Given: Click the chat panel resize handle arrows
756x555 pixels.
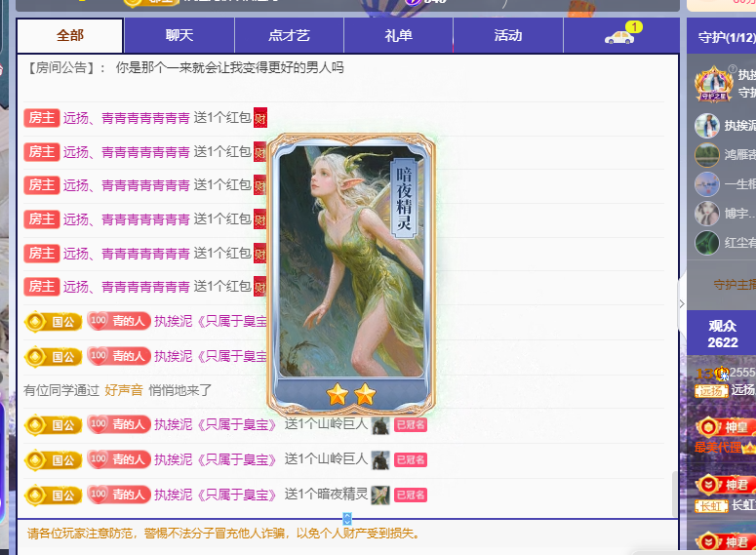Looking at the screenshot, I should tap(347, 519).
